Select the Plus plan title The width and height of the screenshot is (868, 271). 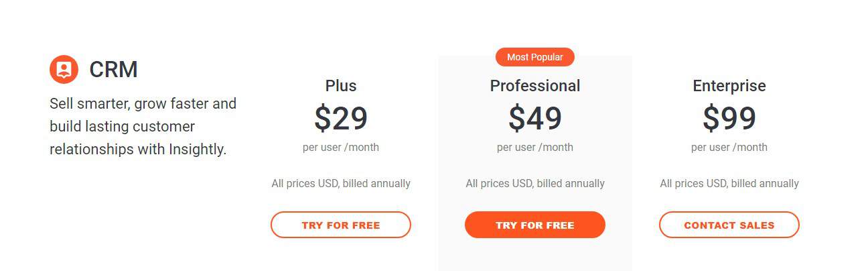tap(341, 86)
